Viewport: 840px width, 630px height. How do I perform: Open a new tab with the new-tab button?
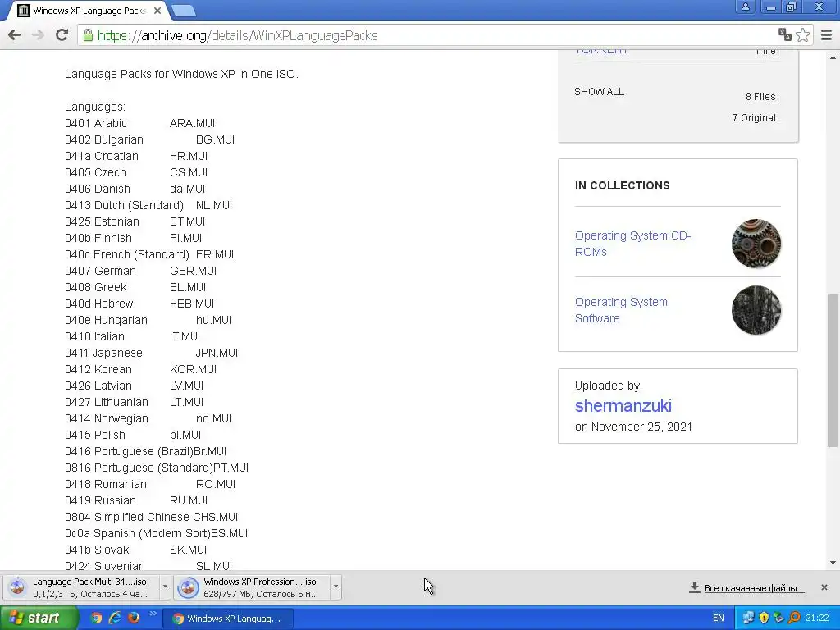[x=184, y=10]
